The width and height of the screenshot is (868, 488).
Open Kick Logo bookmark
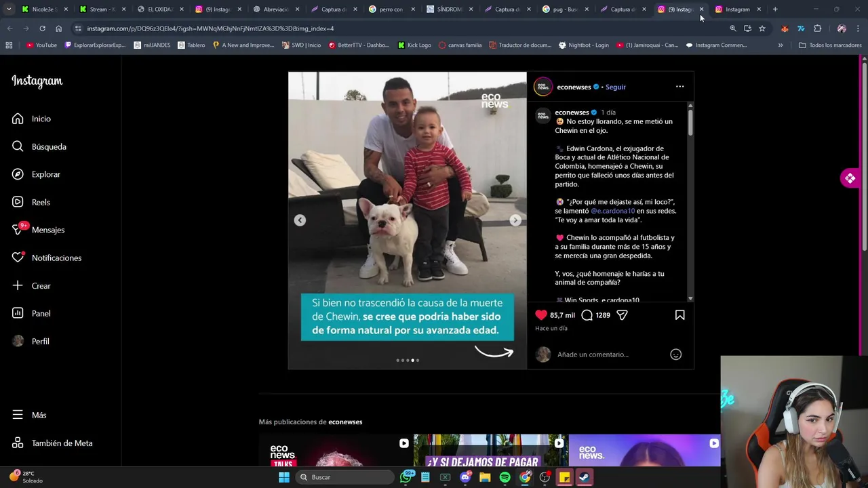414,45
